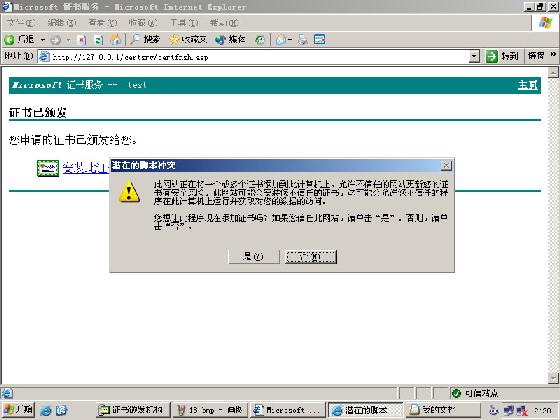Image resolution: width=560 pixels, height=420 pixels.
Task: Click the Stop loading toolbar icon
Action: click(x=82, y=40)
